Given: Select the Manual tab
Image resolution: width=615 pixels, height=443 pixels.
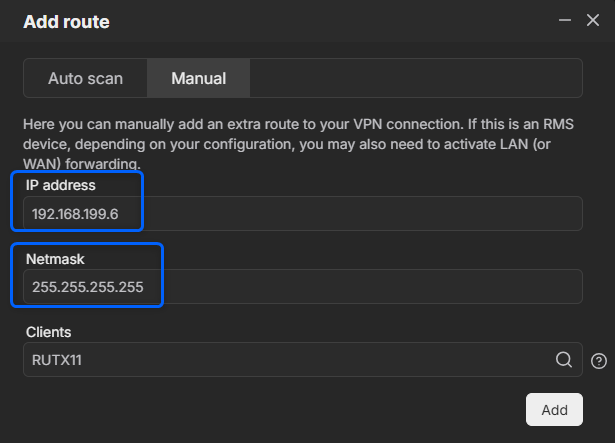Looking at the screenshot, I should pos(198,78).
